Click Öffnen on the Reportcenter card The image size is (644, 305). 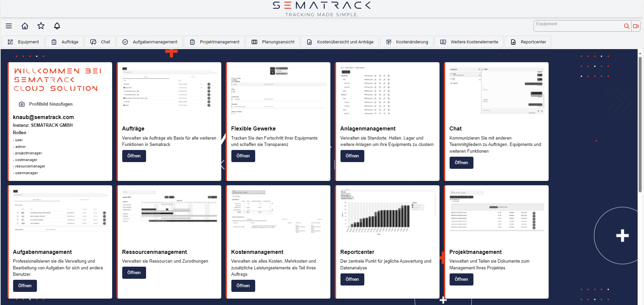(x=352, y=279)
